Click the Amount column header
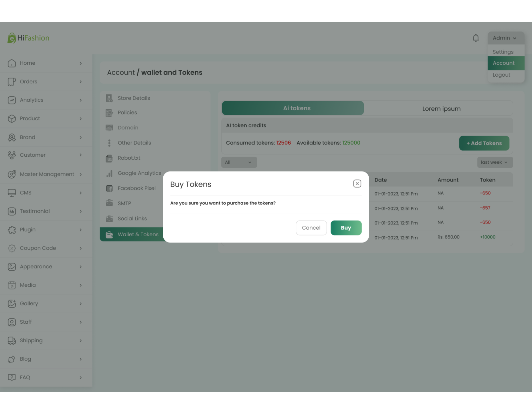This screenshot has height=414, width=532. coord(448,180)
